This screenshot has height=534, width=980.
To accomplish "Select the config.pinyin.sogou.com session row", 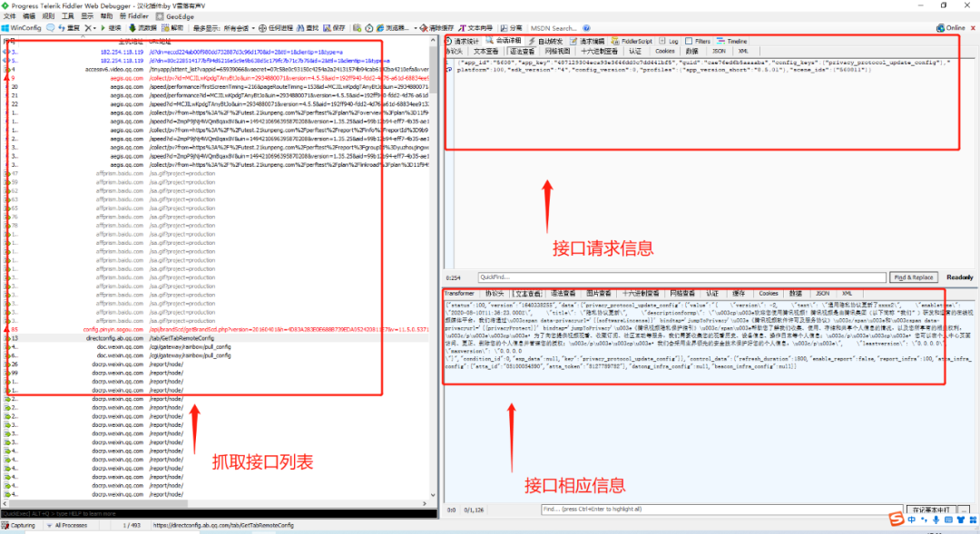I will 216,329.
